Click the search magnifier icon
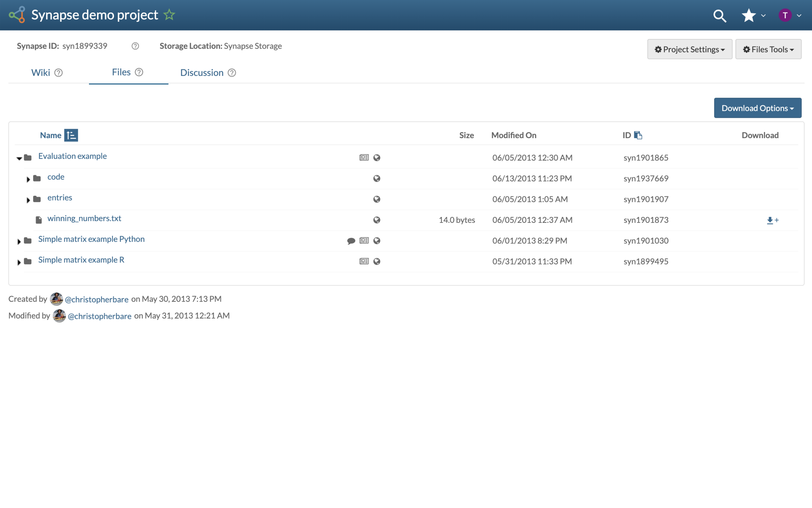 pos(719,16)
